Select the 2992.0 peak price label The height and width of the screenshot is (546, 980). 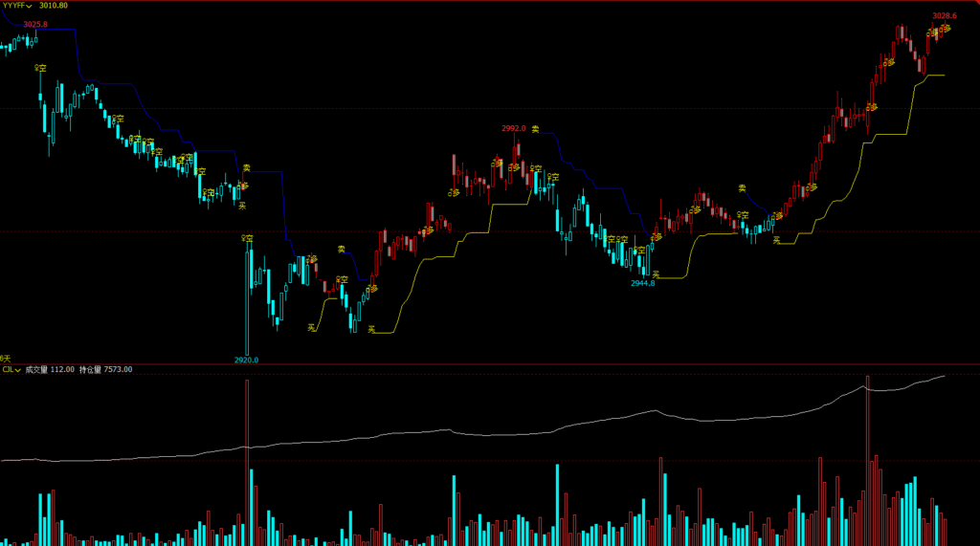514,129
